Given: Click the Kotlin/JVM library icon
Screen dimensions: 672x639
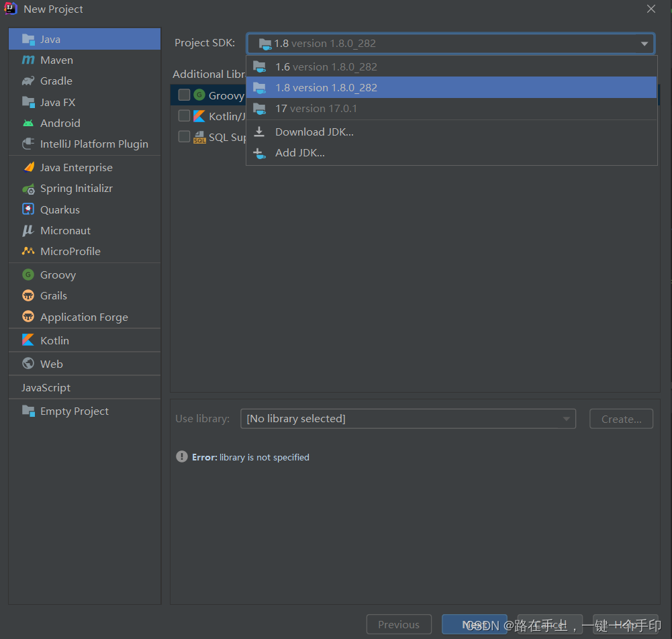Looking at the screenshot, I should click(199, 116).
